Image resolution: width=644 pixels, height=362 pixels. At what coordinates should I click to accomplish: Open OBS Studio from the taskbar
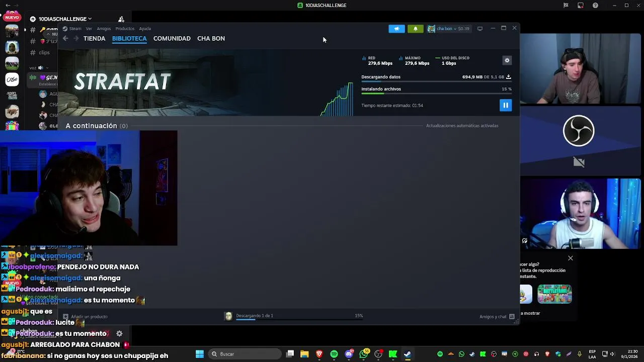tap(378, 354)
